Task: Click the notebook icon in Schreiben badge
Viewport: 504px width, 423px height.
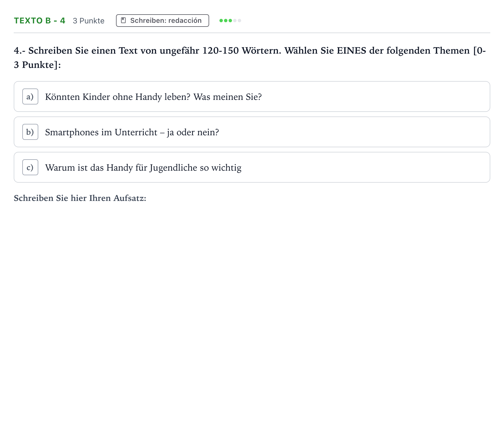Action: pos(123,21)
